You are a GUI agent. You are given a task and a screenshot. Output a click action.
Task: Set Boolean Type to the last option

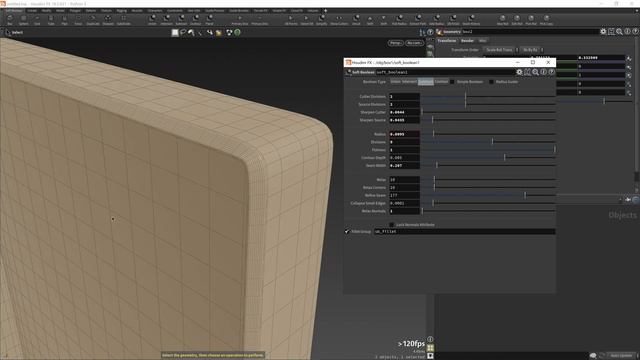tap(441, 82)
